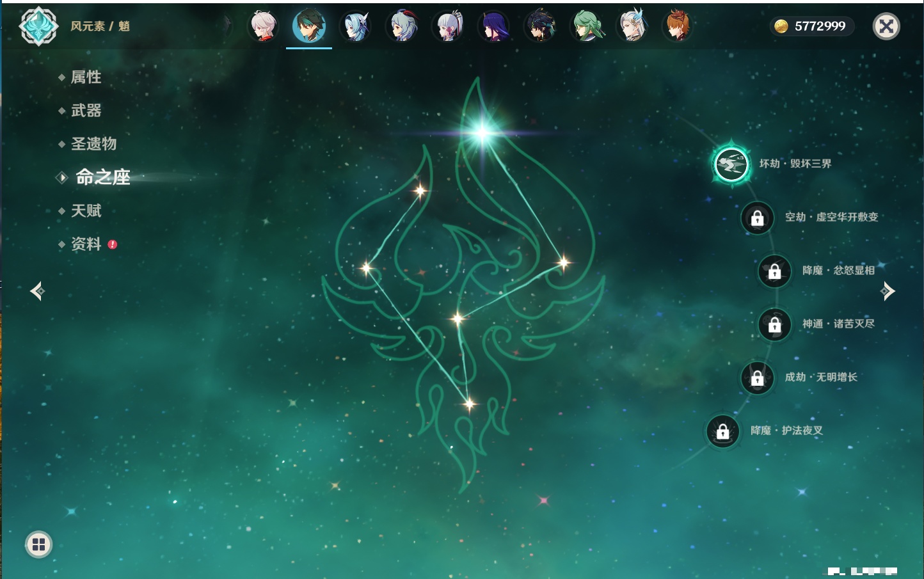The image size is (924, 579).
Task: Open the 圣遗物 artifacts page
Action: (x=93, y=144)
